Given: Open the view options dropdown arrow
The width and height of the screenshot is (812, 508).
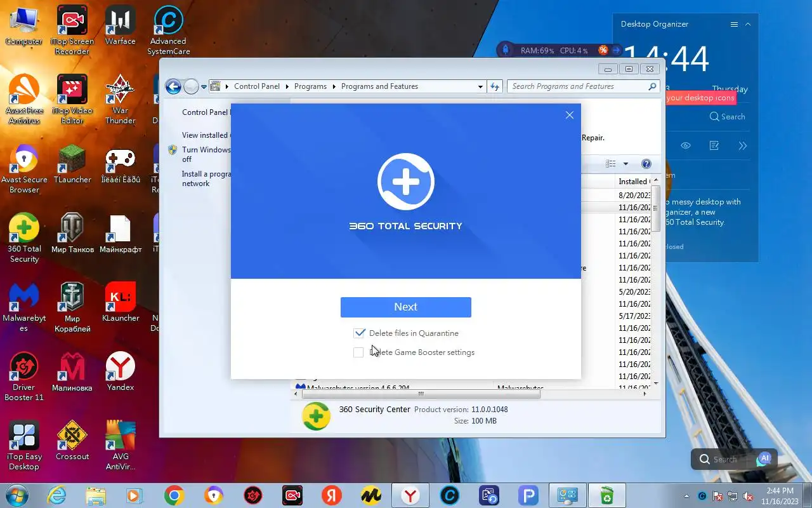Looking at the screenshot, I should [625, 164].
